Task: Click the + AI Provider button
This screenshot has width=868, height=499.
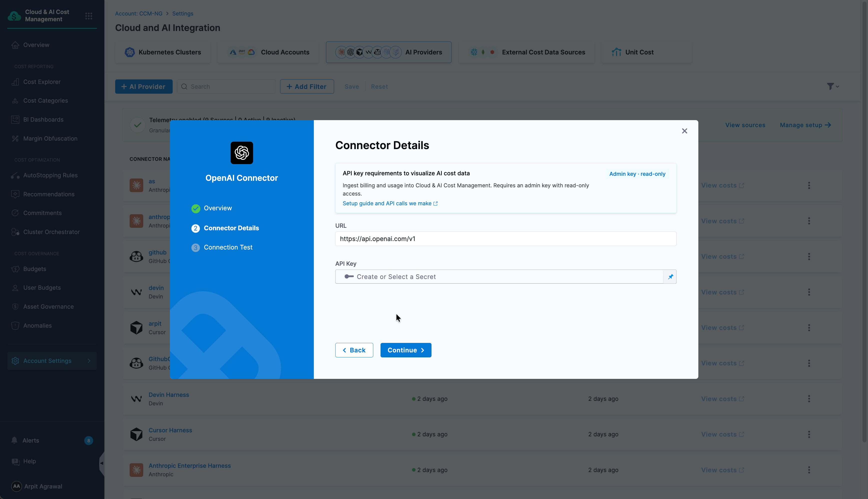Action: [144, 87]
